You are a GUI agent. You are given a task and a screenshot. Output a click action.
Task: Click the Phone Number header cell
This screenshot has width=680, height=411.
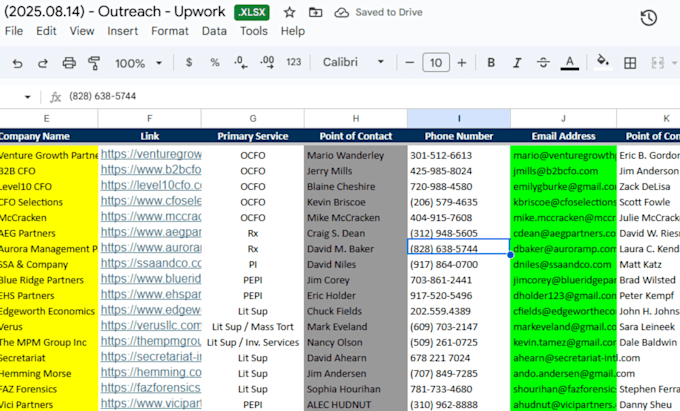click(x=459, y=136)
